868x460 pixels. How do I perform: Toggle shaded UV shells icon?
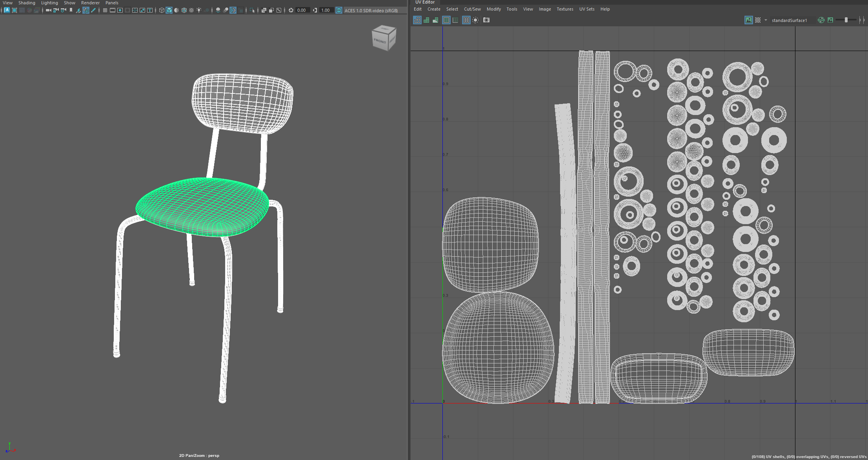click(x=426, y=20)
